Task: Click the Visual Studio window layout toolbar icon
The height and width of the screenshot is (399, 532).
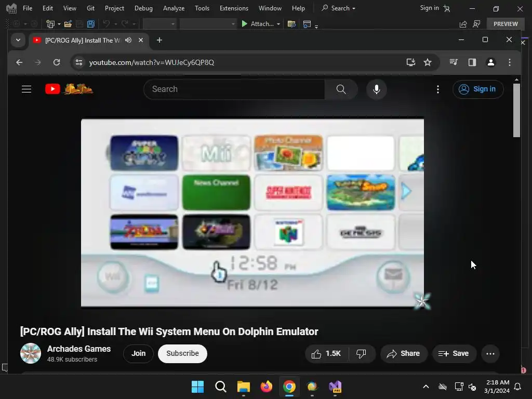Action: (x=307, y=24)
